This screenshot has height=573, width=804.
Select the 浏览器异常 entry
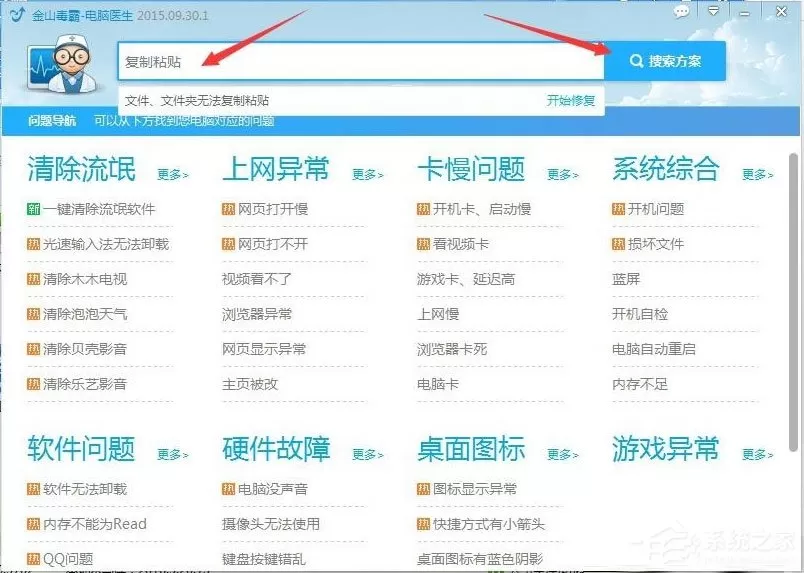257,314
